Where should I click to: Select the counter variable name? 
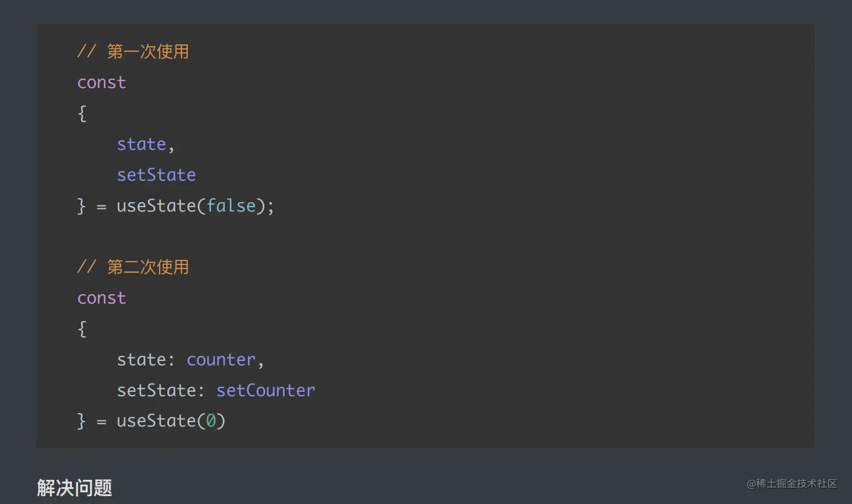(x=221, y=360)
